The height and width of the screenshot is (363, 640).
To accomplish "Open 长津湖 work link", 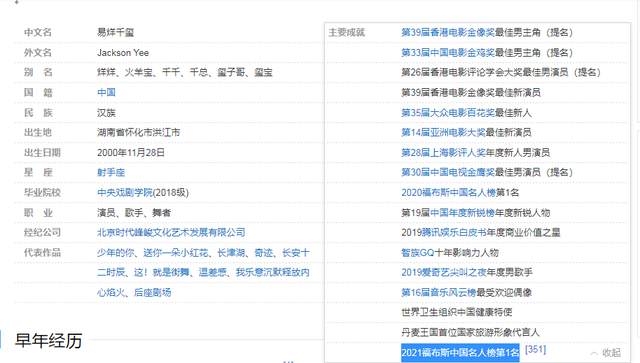I will coord(231,253).
